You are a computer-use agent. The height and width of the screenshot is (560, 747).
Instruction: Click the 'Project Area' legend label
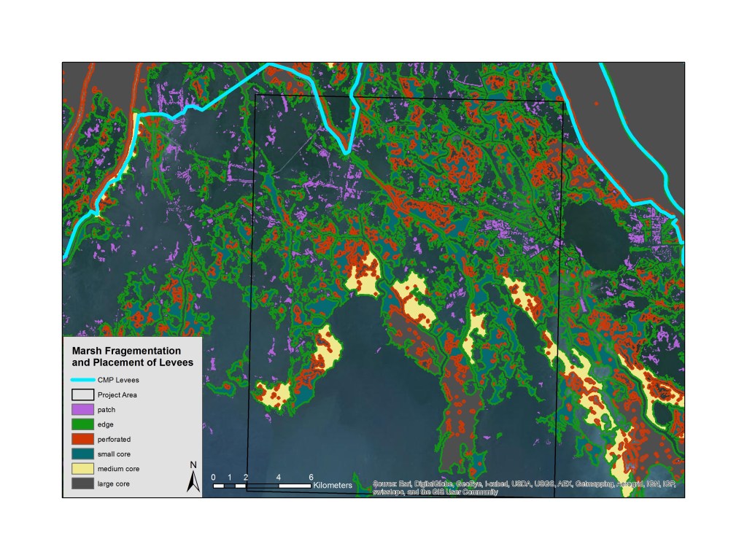click(117, 394)
